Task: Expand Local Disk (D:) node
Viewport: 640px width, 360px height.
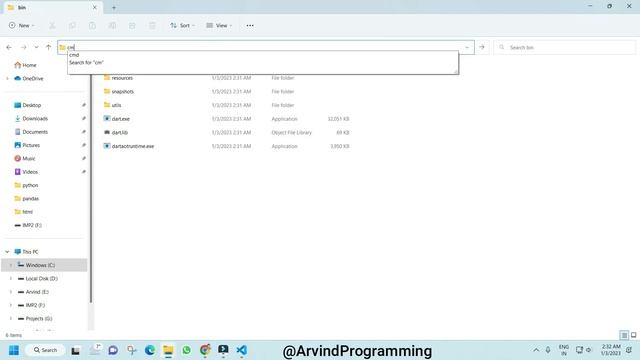Action: [11, 278]
